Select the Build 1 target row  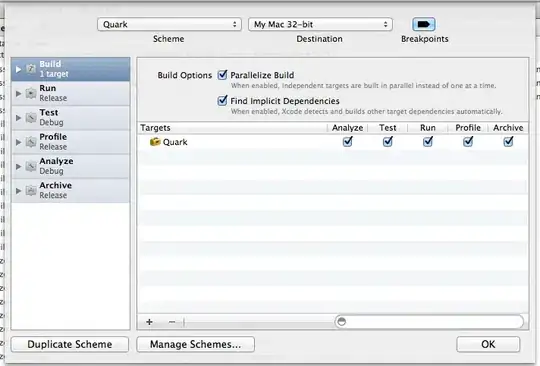pos(71,69)
